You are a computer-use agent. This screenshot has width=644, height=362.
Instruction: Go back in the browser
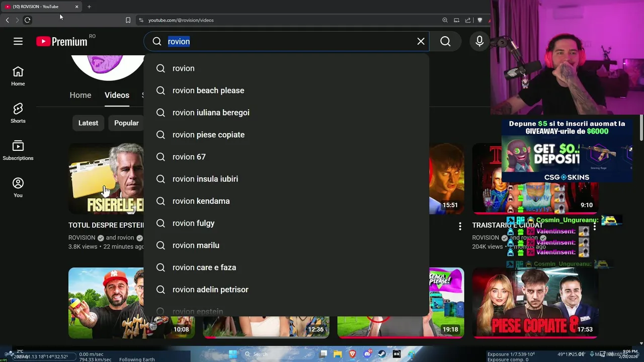[7, 20]
